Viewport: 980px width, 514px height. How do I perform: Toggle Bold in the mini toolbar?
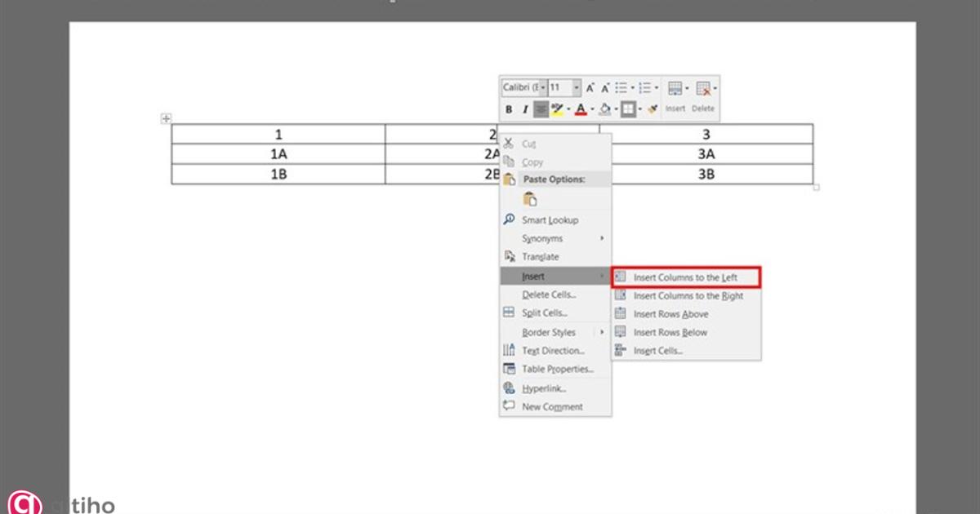pyautogui.click(x=509, y=109)
